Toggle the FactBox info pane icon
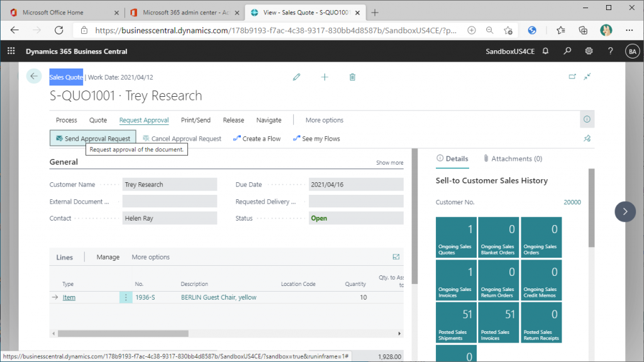 587,119
